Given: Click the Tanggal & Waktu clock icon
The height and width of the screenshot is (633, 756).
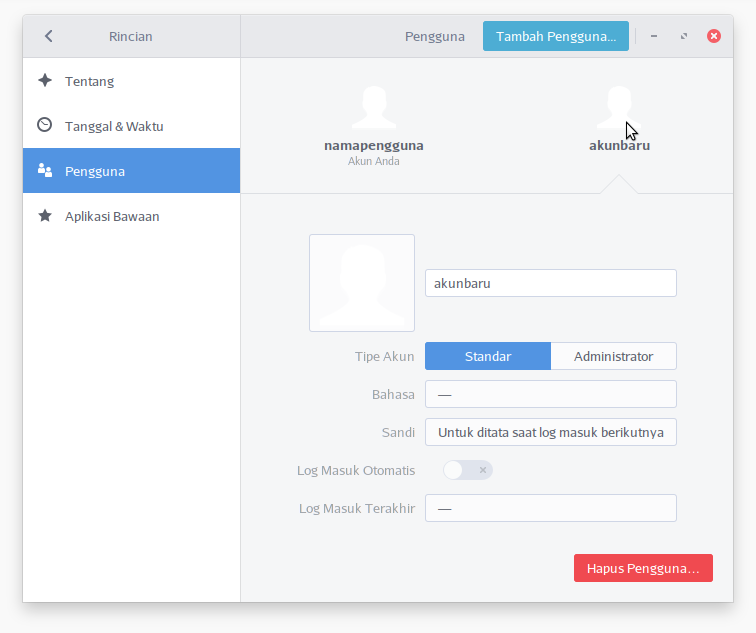Looking at the screenshot, I should tap(45, 126).
